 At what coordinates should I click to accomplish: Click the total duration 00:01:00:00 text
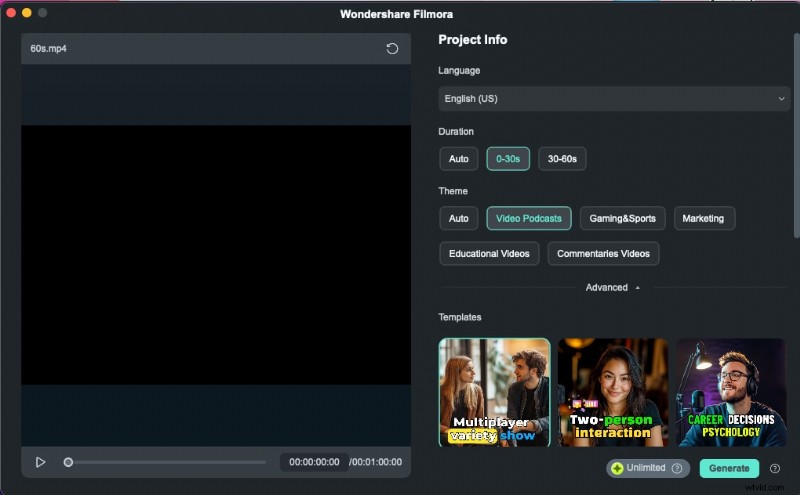click(x=376, y=462)
